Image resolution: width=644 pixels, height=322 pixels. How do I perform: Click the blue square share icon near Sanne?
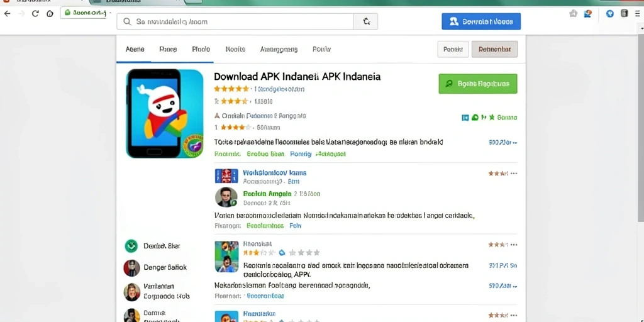[x=465, y=118]
